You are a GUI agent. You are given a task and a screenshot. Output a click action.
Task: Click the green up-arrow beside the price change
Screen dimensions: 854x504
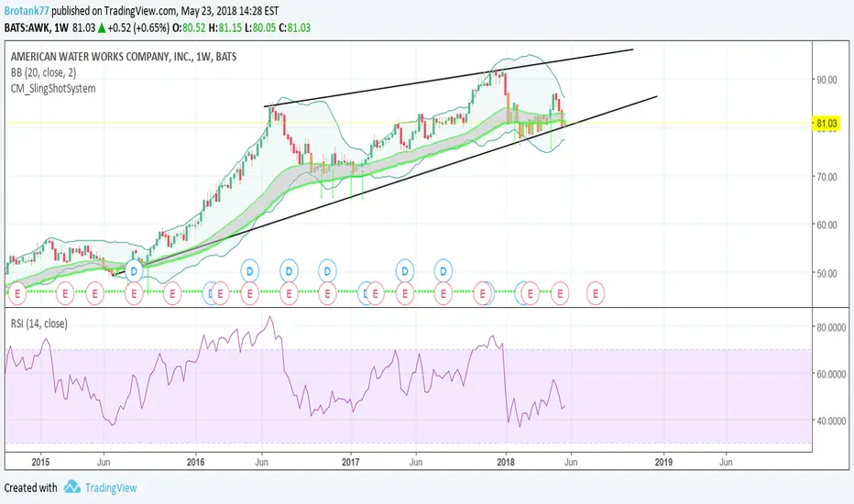pyautogui.click(x=102, y=27)
